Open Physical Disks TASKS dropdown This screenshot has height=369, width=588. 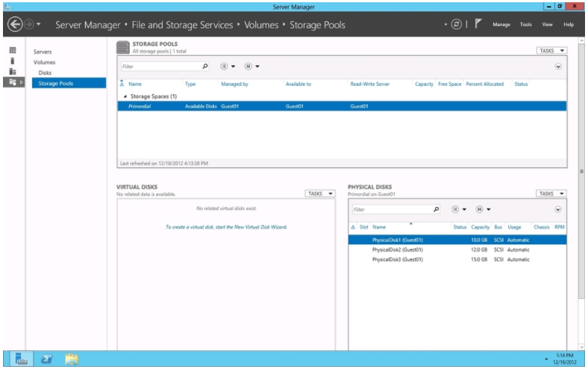point(551,193)
